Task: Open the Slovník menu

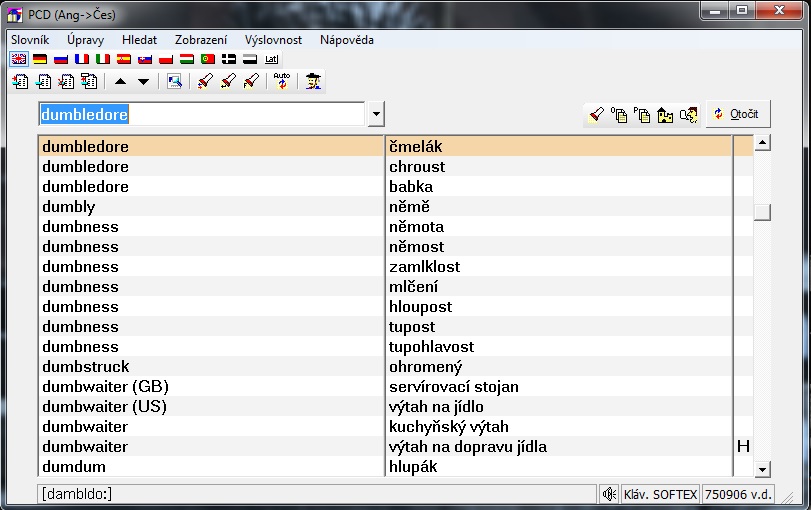Action: click(30, 40)
